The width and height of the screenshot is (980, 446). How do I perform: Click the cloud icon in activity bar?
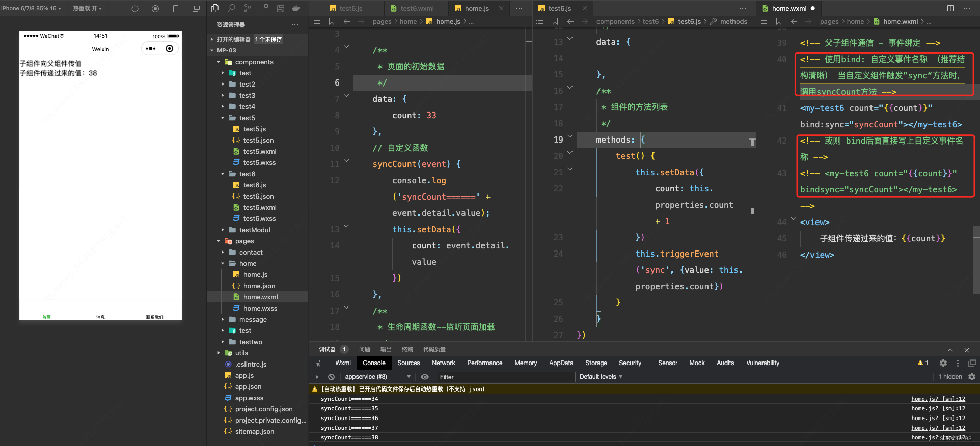pos(296,8)
